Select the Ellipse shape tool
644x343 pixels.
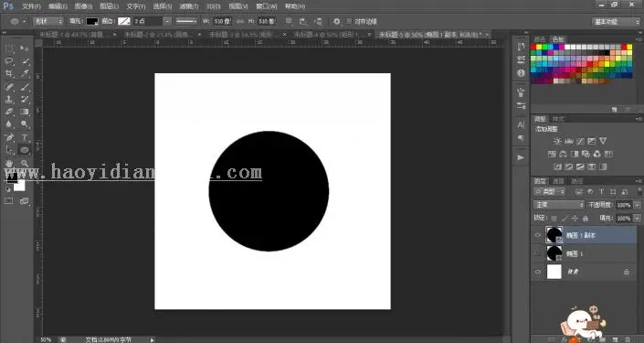click(x=25, y=150)
